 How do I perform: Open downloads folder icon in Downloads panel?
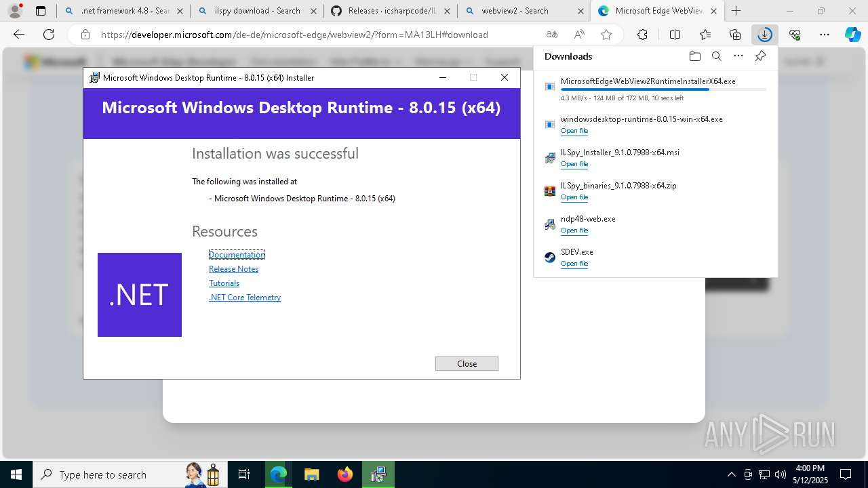[694, 56]
